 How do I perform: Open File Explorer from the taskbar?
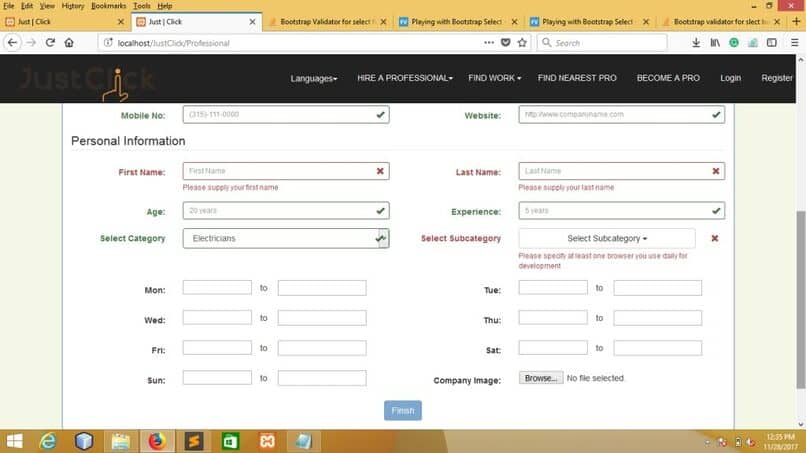click(121, 441)
